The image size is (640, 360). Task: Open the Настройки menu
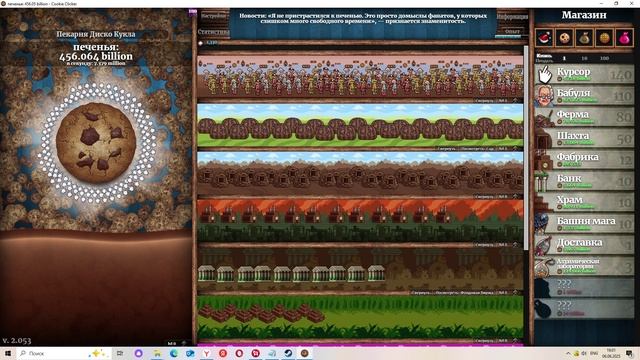coord(213,17)
